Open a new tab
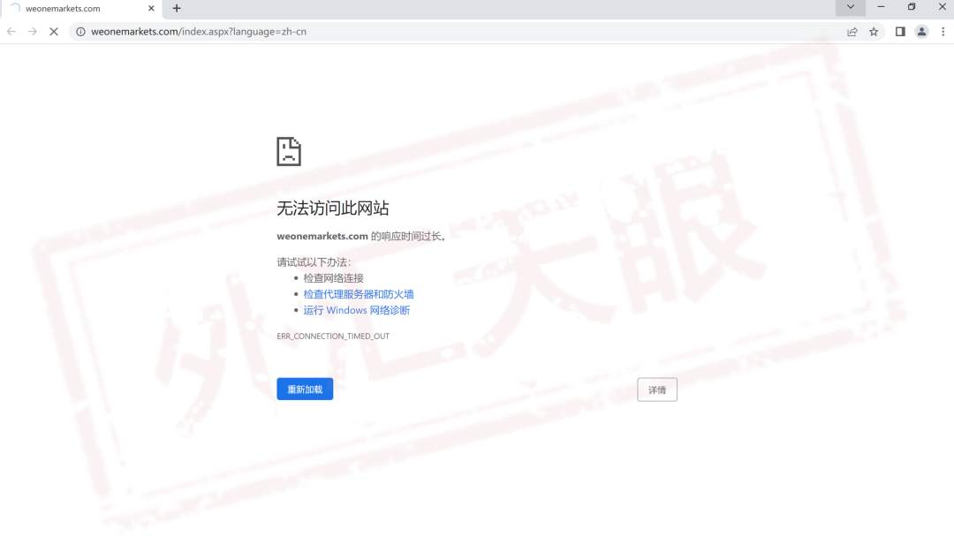The image size is (954, 560). (177, 9)
